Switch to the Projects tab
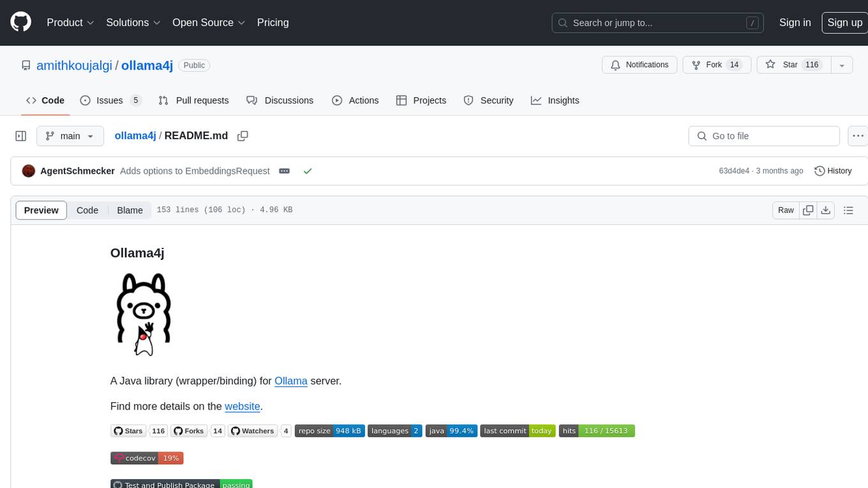This screenshot has width=868, height=488. [x=421, y=100]
